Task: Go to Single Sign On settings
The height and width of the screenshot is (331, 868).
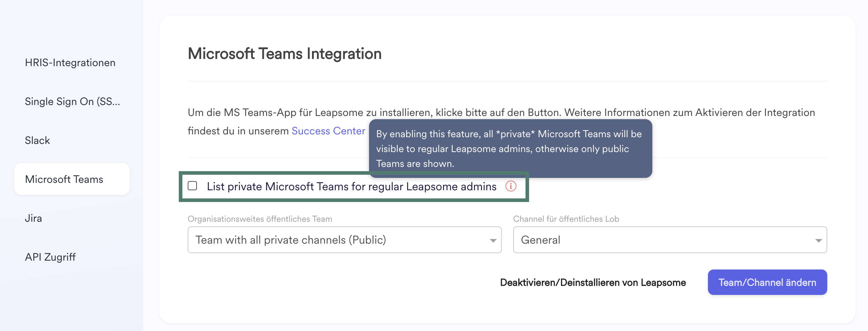Action: (x=72, y=101)
